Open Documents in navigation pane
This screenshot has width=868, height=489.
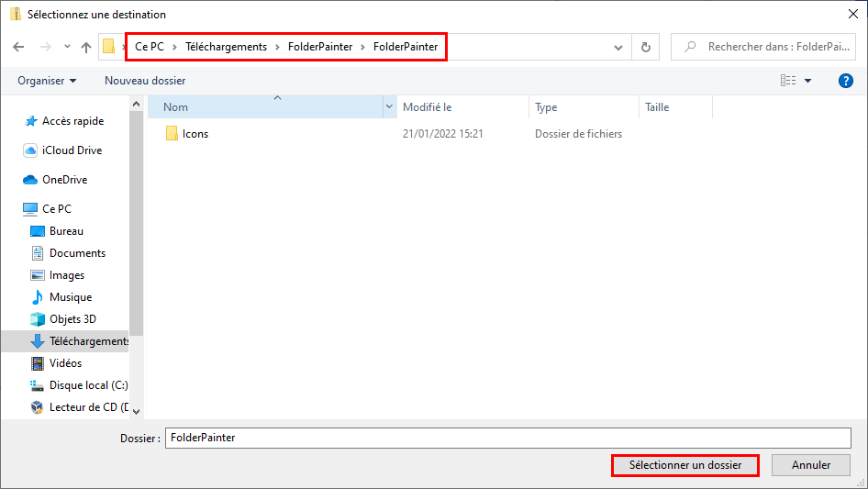pyautogui.click(x=77, y=253)
